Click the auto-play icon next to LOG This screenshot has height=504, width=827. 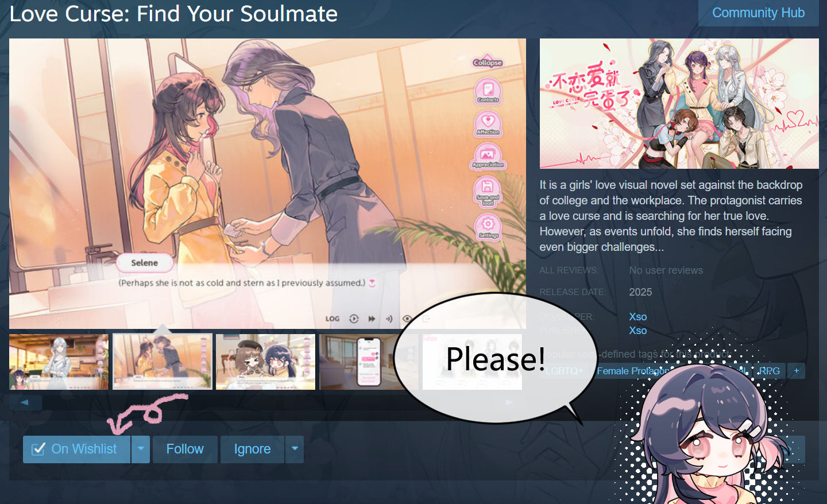354,319
